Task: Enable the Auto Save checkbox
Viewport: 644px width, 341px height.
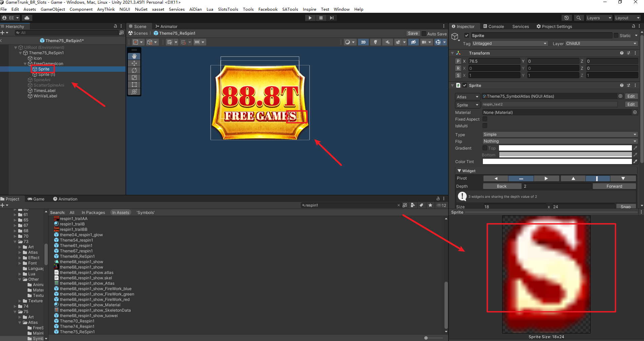Action: point(424,34)
